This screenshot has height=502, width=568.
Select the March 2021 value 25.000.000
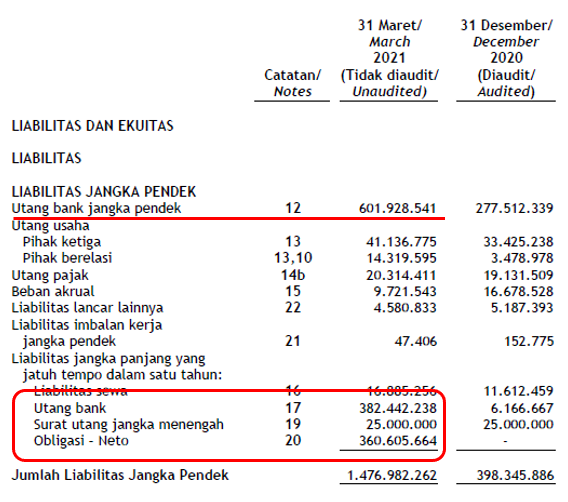tap(401, 424)
